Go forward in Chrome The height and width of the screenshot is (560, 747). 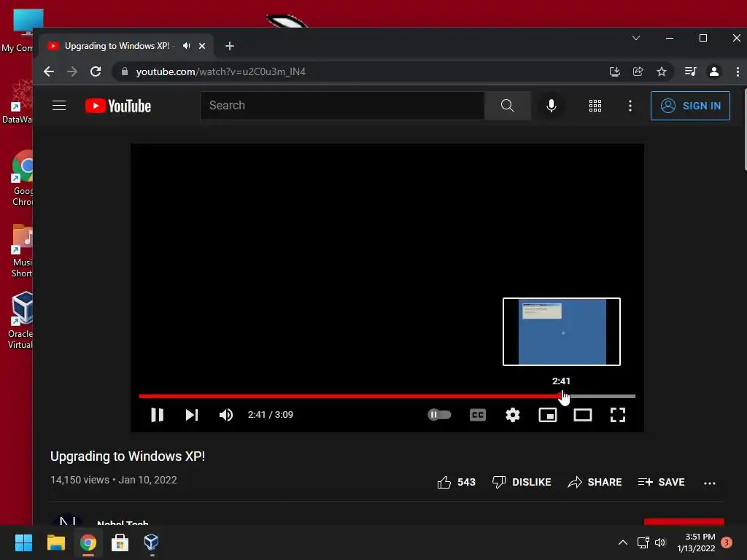point(72,71)
